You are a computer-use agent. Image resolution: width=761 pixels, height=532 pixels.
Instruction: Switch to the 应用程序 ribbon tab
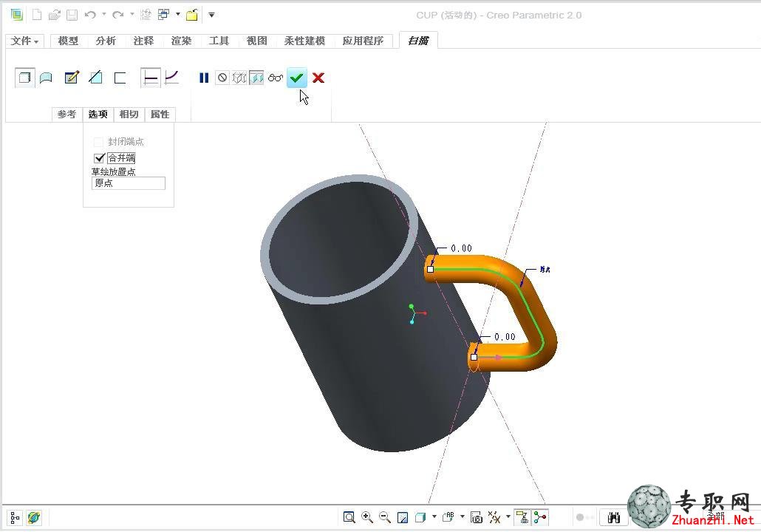(x=363, y=41)
